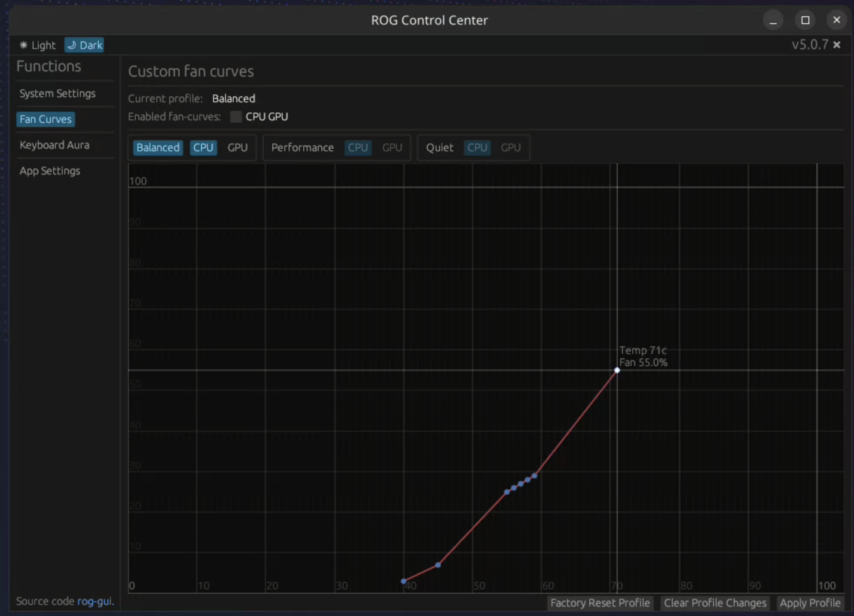Select GPU curve under Balanced profile
This screenshot has height=616, width=854.
[238, 148]
